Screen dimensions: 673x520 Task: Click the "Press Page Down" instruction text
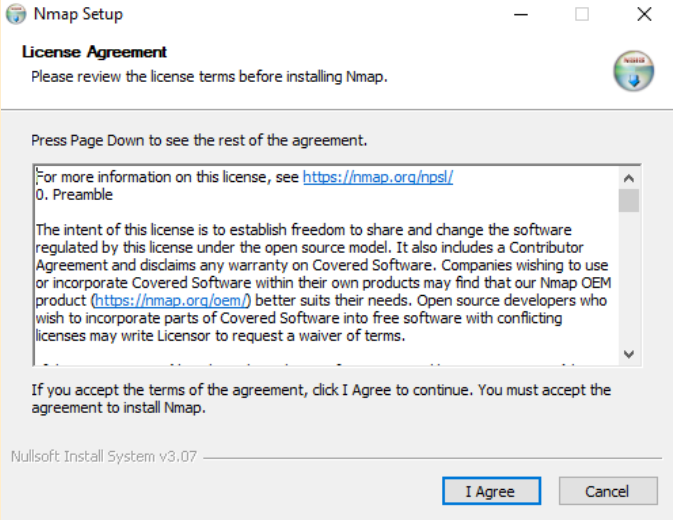tap(199, 140)
